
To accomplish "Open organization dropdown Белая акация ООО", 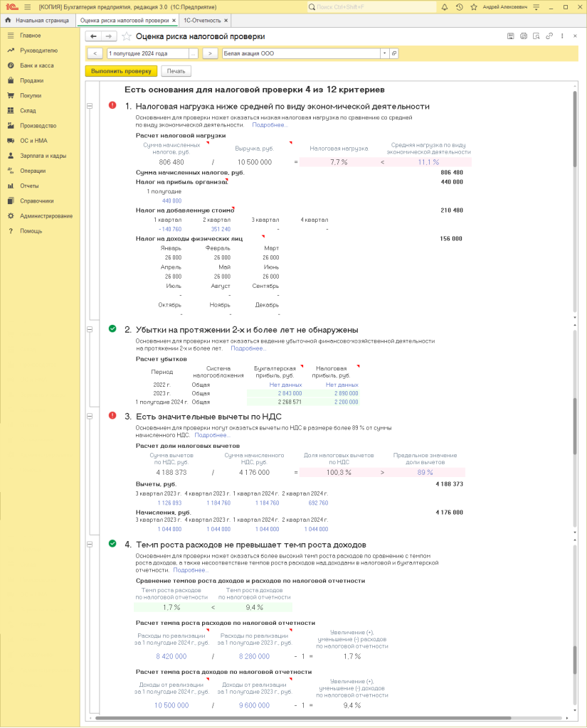I will point(384,53).
